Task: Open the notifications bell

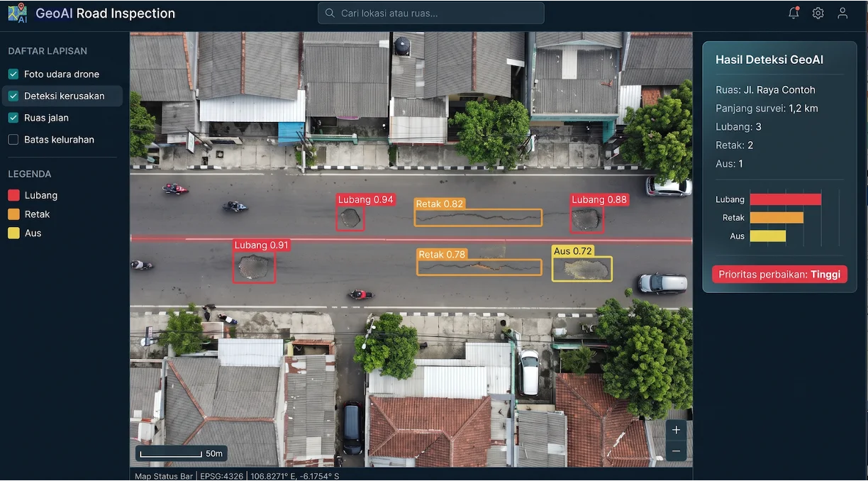Action: pos(794,13)
